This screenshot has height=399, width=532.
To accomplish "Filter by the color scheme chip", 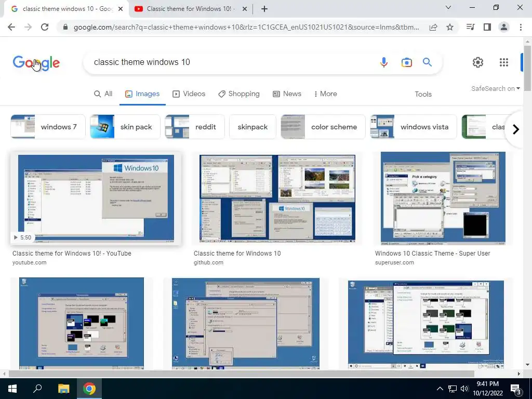I will tap(323, 127).
